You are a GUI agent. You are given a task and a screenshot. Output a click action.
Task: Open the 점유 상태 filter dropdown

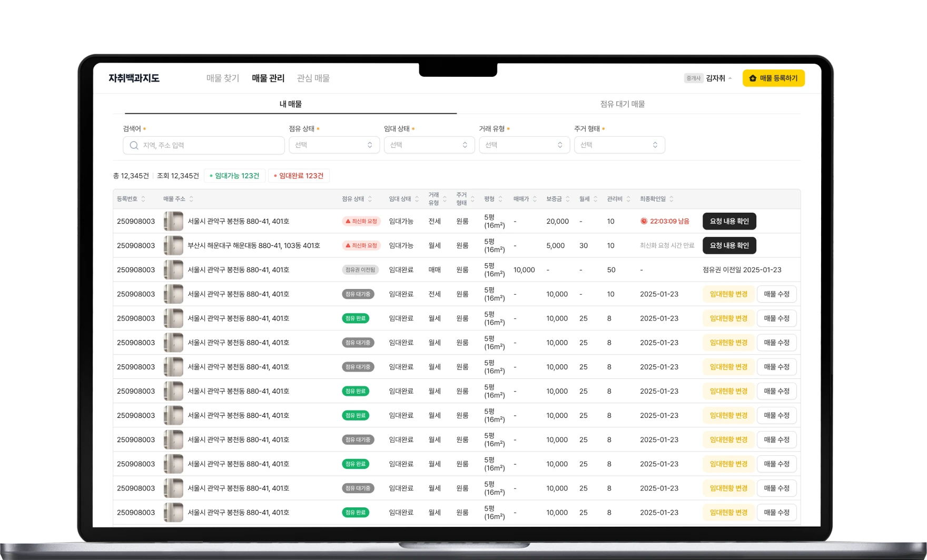coord(334,145)
